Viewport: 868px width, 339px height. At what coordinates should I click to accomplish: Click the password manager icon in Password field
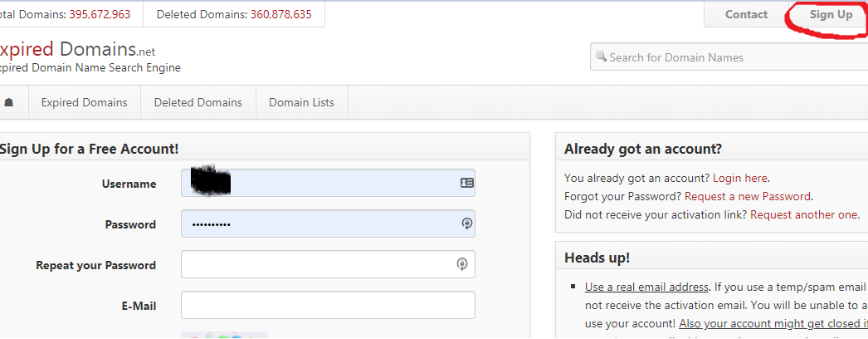click(466, 224)
